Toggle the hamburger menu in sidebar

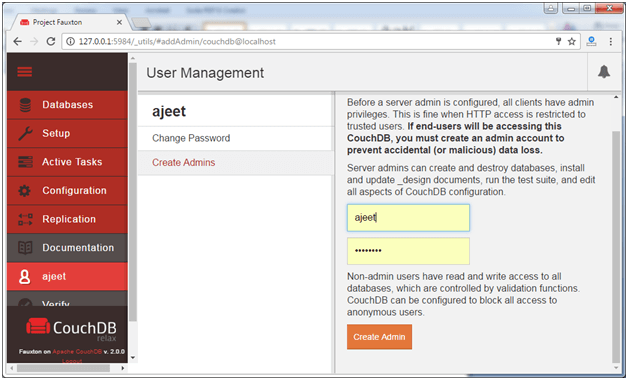(x=24, y=72)
